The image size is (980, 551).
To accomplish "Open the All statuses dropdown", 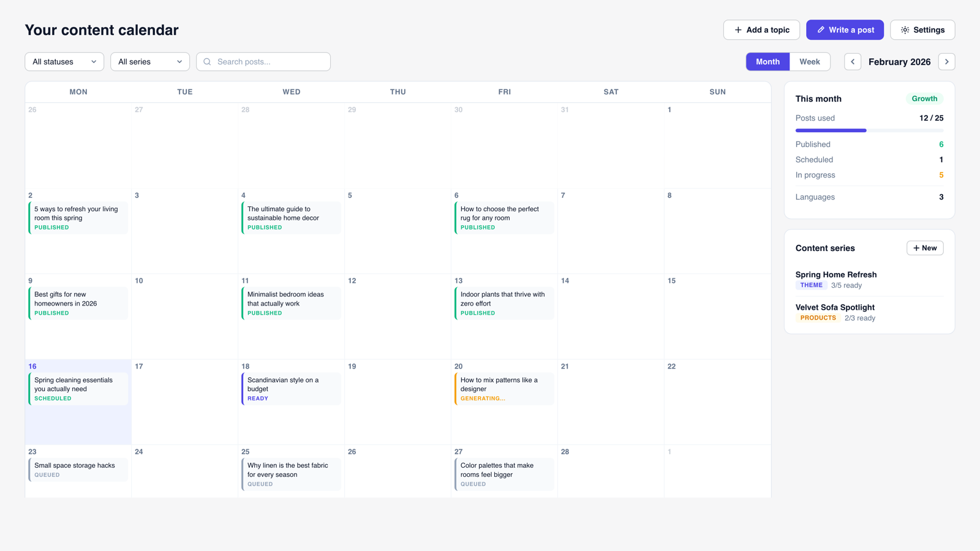I will click(x=64, y=61).
